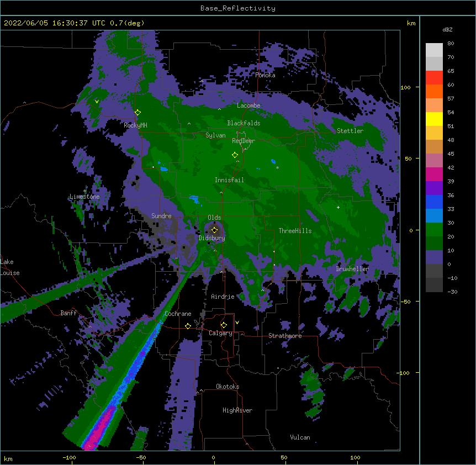Click the yellow v marker northwest of RockyMH
The height and width of the screenshot is (465, 476).
(97, 102)
